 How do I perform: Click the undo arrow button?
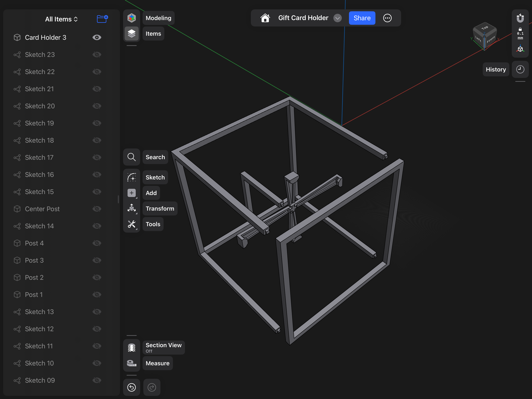coord(132,387)
